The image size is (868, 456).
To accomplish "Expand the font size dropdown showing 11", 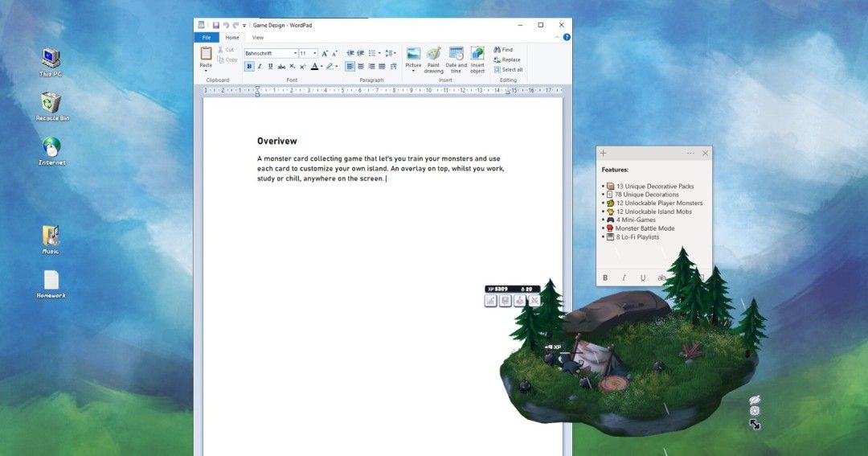I will 314,54.
